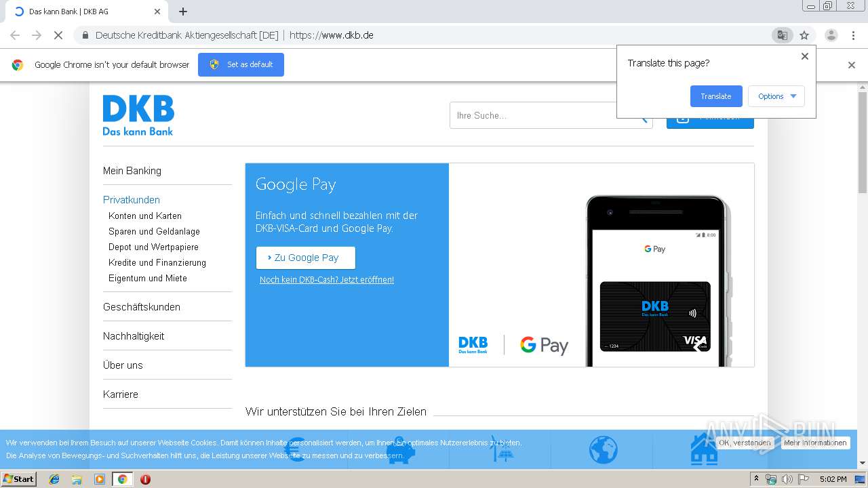The height and width of the screenshot is (488, 868).
Task: Click the Translate button
Action: (716, 96)
